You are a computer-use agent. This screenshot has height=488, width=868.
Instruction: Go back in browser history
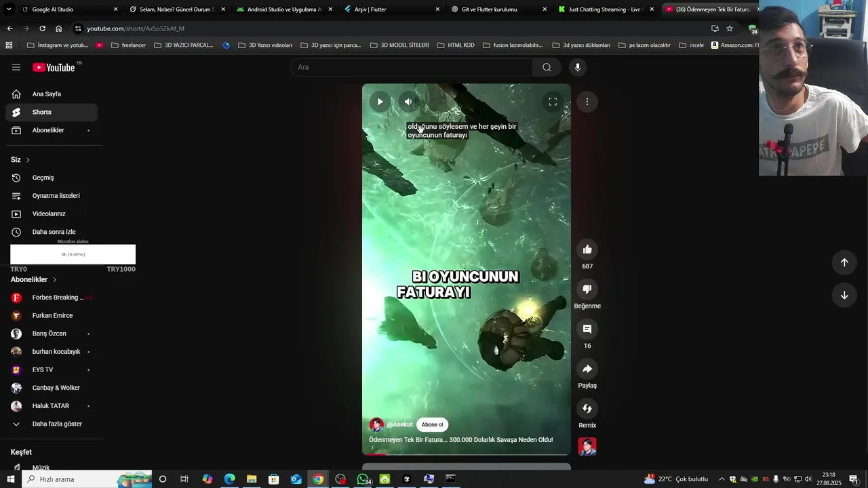(9, 28)
